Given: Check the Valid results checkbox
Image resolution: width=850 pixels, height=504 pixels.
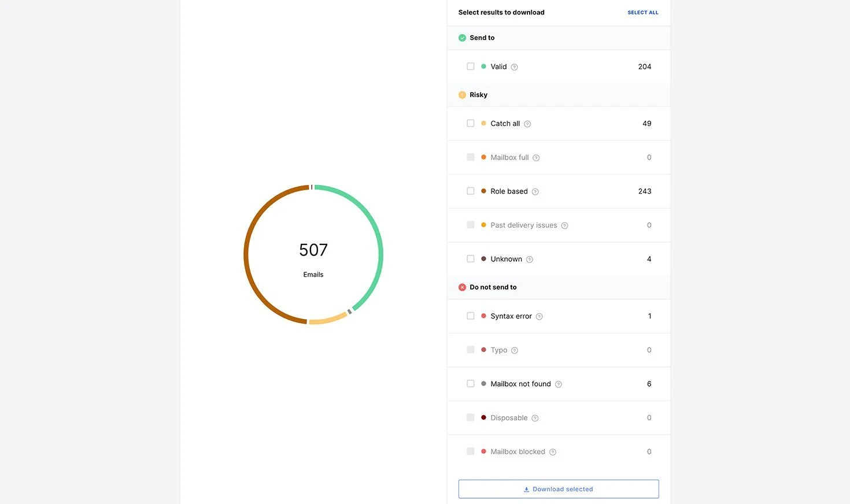Looking at the screenshot, I should 471,66.
